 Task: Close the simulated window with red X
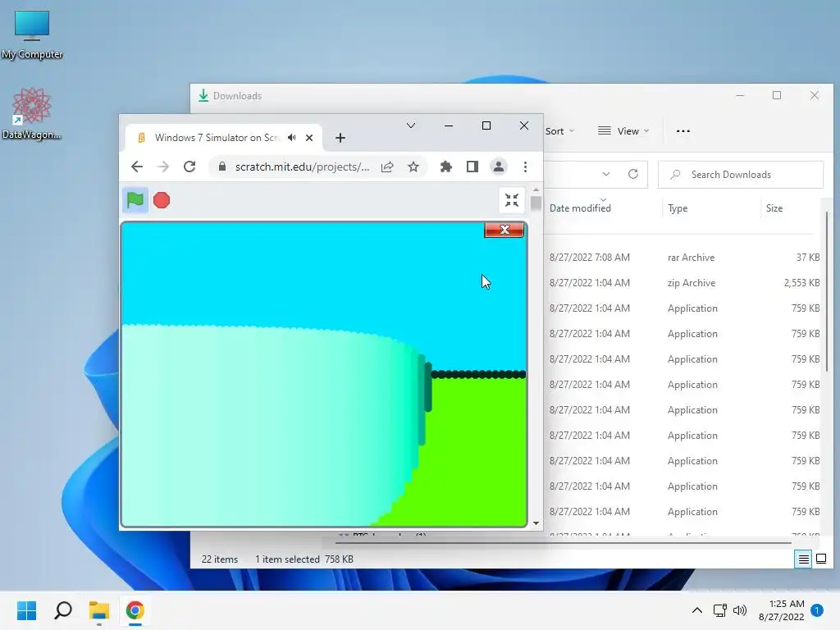504,230
